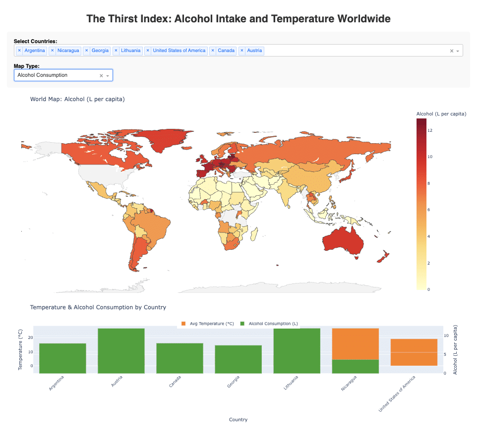Expand the Select Countries dropdown arrow
The image size is (481, 448).
(x=458, y=51)
